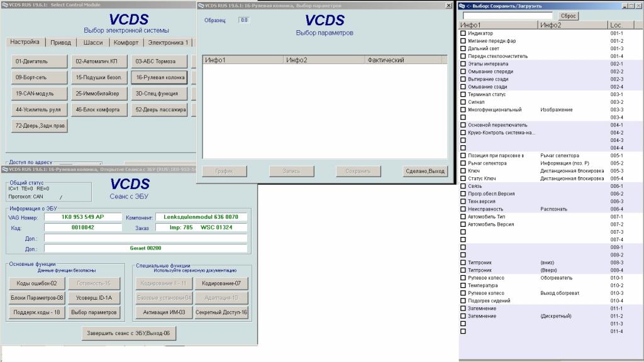Choose the 15-Подушки безоп. module

(x=99, y=77)
